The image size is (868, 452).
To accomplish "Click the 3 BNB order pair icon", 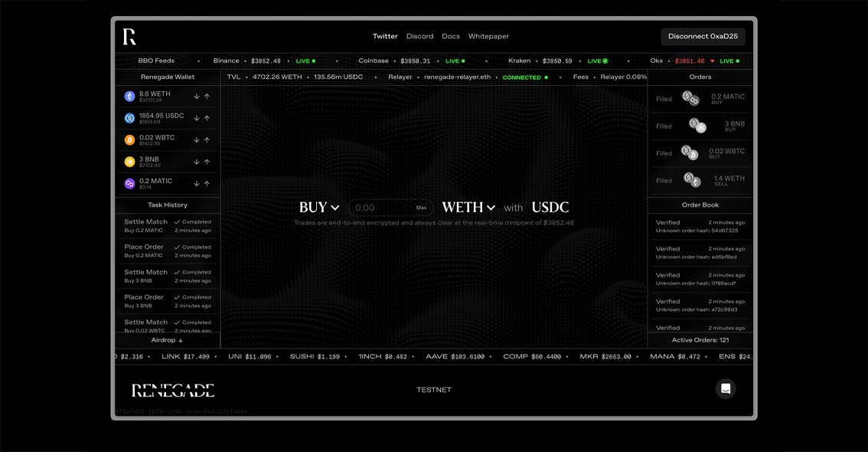I will point(697,126).
